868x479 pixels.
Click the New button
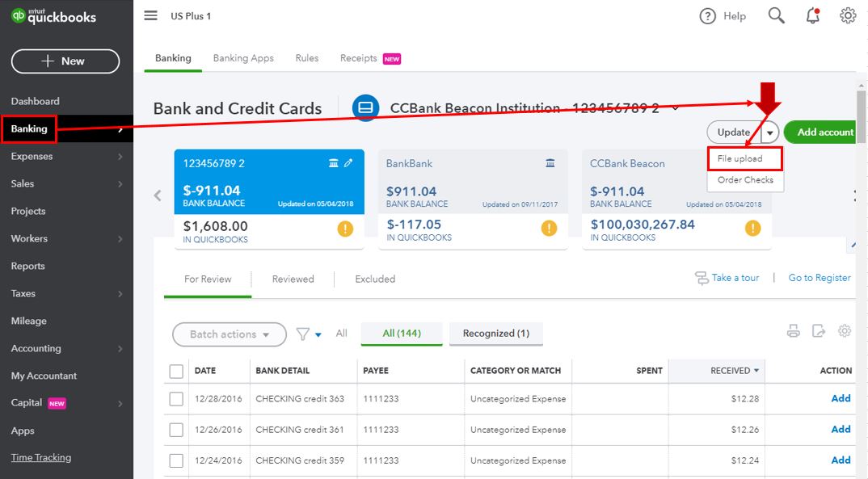pos(65,61)
